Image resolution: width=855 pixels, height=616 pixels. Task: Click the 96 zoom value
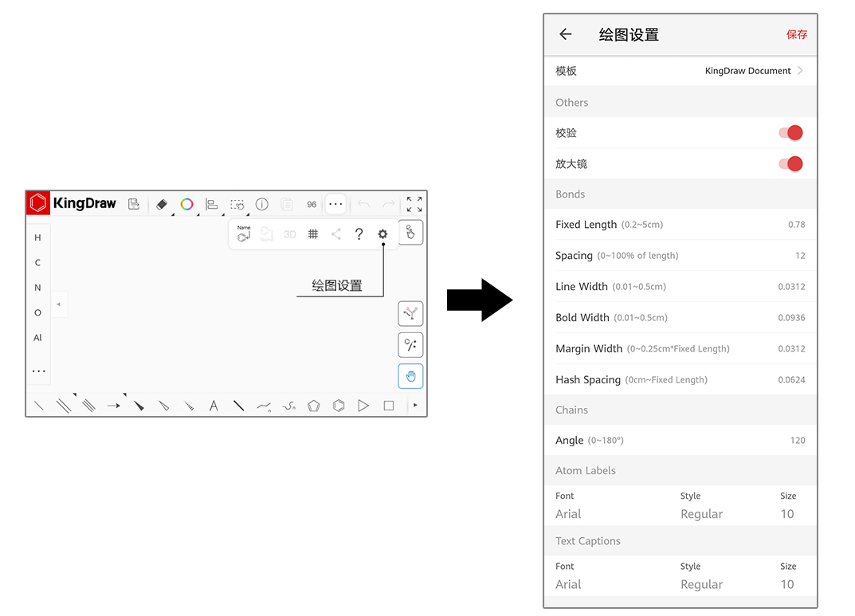tap(312, 205)
